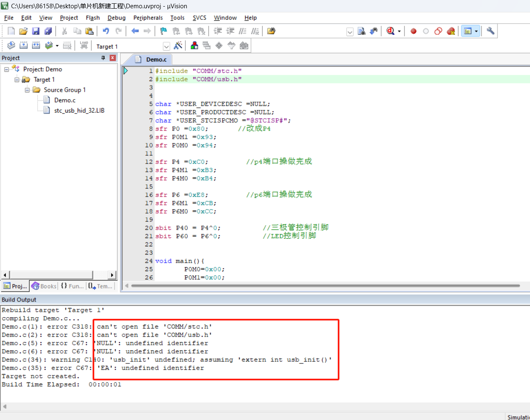Comment the selection with // icon
Viewport: 530px width, 420px height.
[243, 31]
